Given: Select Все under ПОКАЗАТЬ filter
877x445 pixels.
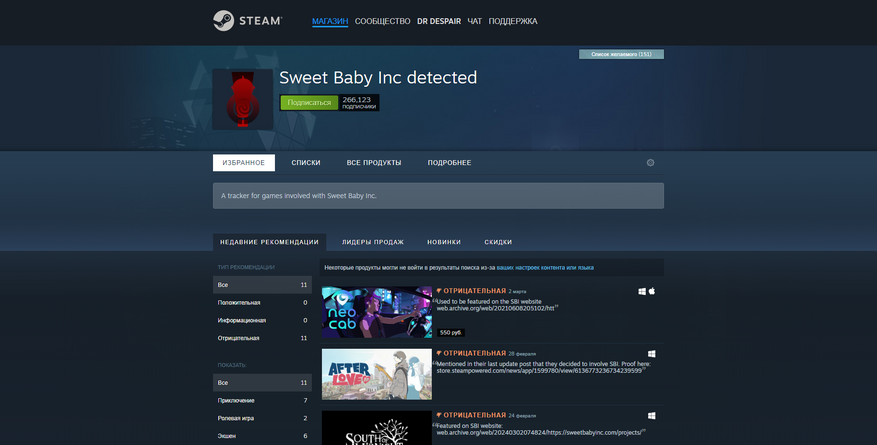Looking at the screenshot, I should coord(262,382).
